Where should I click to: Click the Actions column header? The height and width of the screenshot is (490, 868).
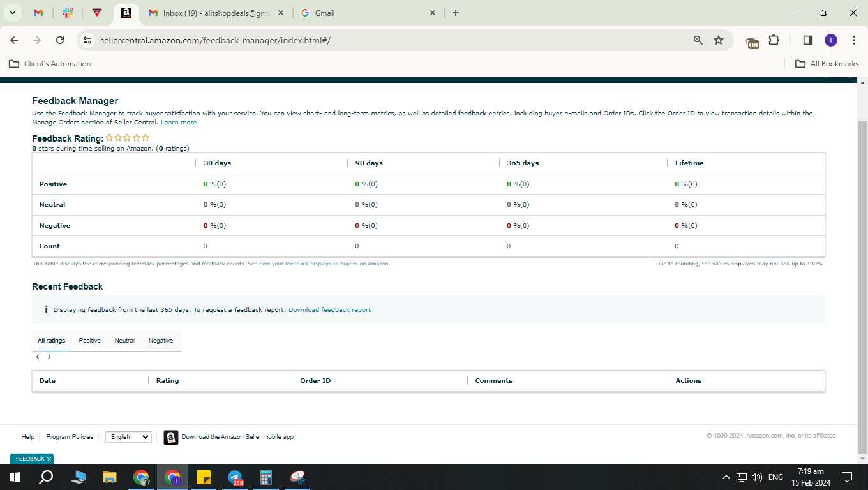[688, 381]
